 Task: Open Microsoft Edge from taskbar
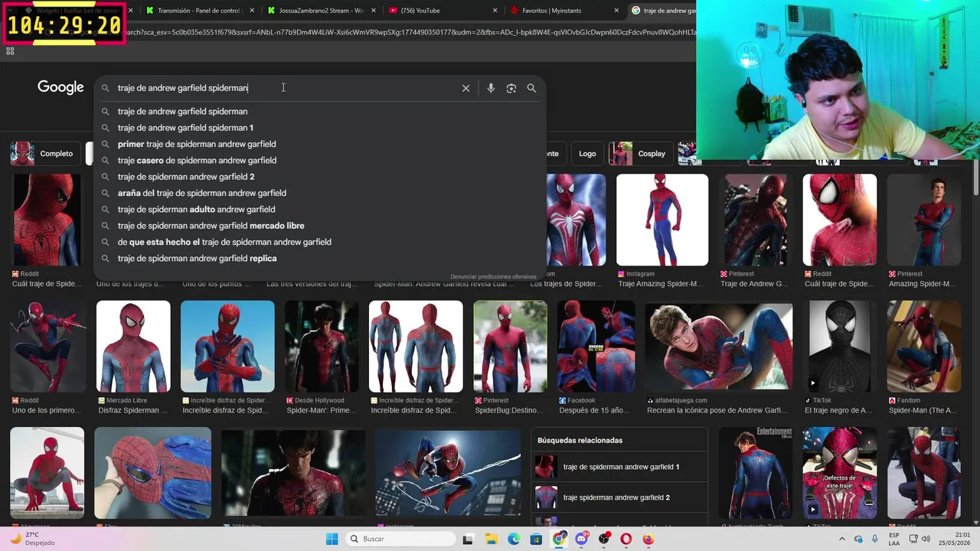pos(514,539)
